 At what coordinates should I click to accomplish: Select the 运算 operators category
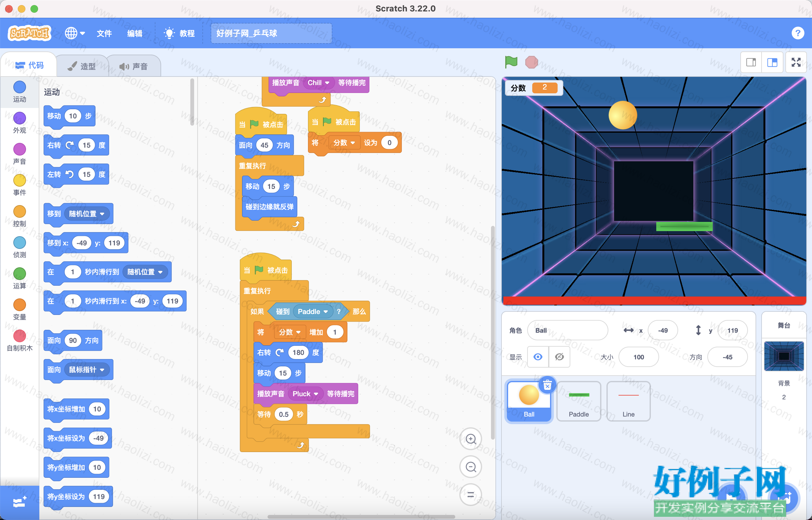click(20, 279)
